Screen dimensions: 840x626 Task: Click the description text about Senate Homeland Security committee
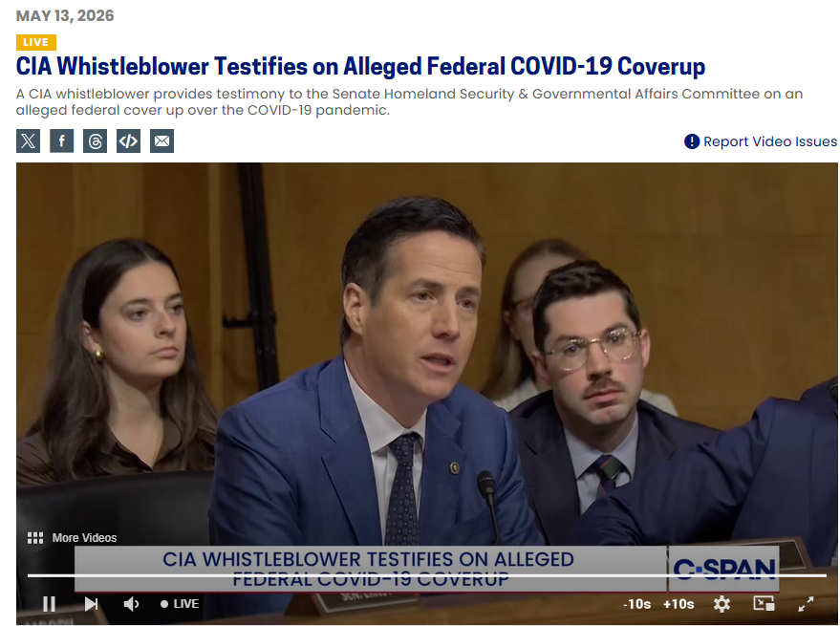[409, 102]
